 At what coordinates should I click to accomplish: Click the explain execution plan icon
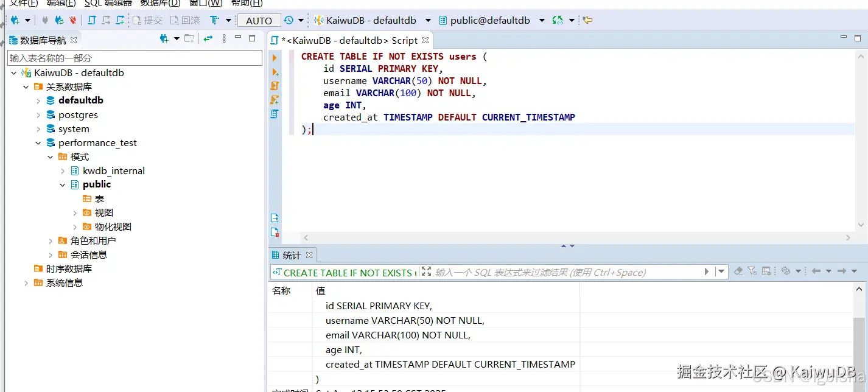coord(275,114)
